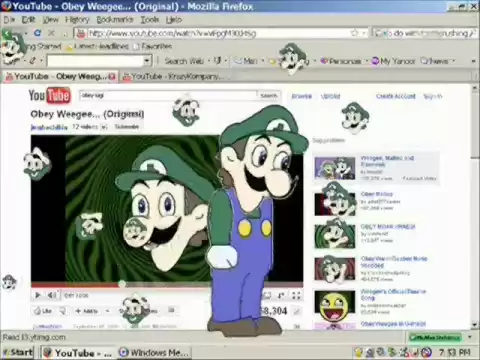Open Windows Media Player from taskbar

154,353
